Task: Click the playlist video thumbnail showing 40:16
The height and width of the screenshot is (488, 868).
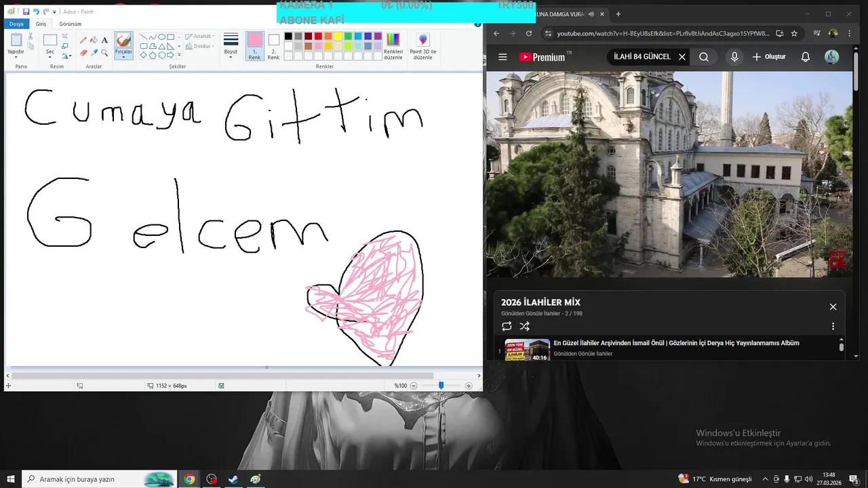Action: 527,350
